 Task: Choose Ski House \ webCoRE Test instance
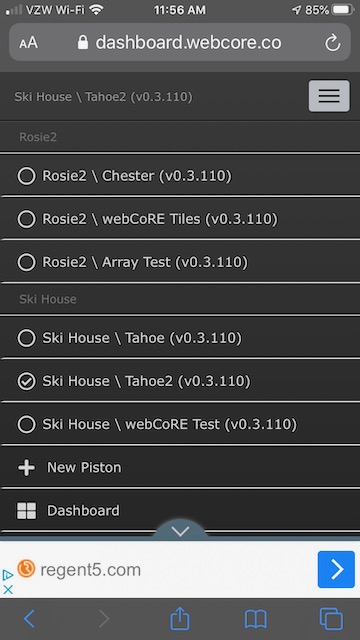pyautogui.click(x=180, y=424)
